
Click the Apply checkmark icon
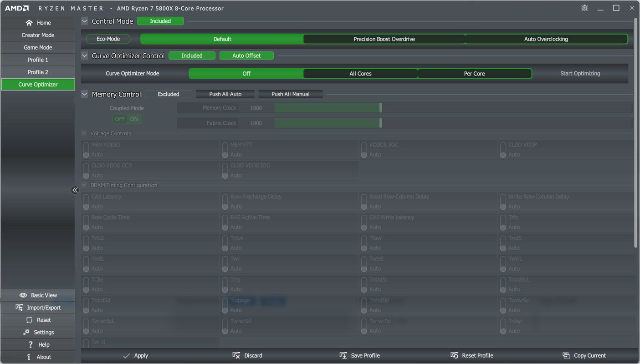(127, 355)
